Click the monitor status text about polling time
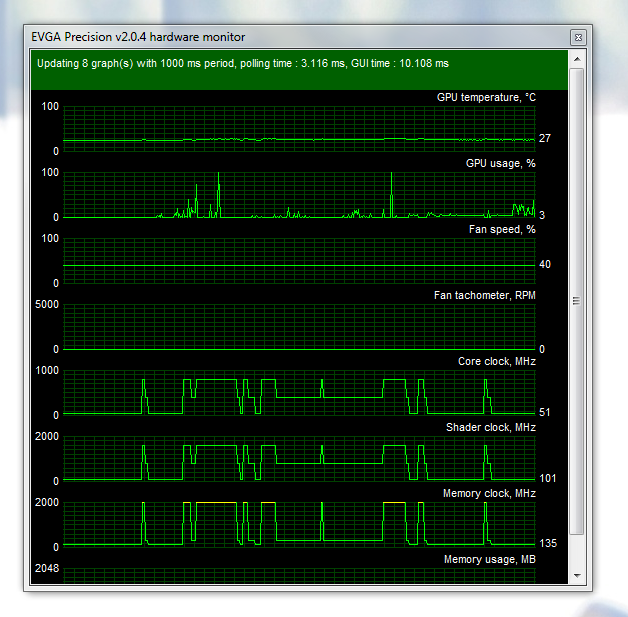Image resolution: width=628 pixels, height=617 pixels. [243, 64]
